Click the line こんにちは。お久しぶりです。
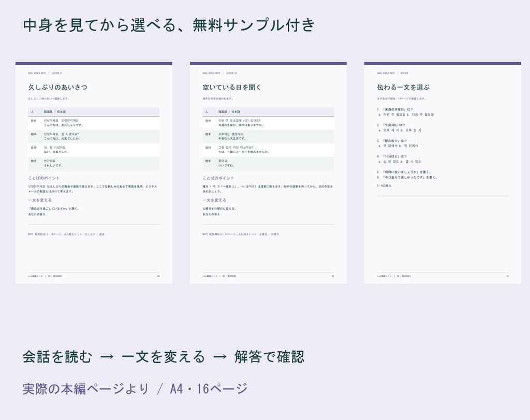 tap(64, 125)
